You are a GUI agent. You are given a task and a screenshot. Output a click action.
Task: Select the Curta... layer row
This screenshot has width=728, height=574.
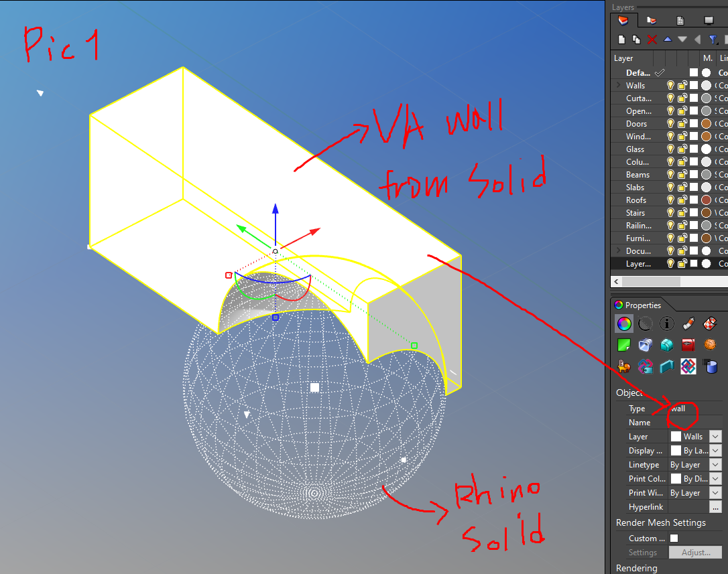(x=670, y=98)
